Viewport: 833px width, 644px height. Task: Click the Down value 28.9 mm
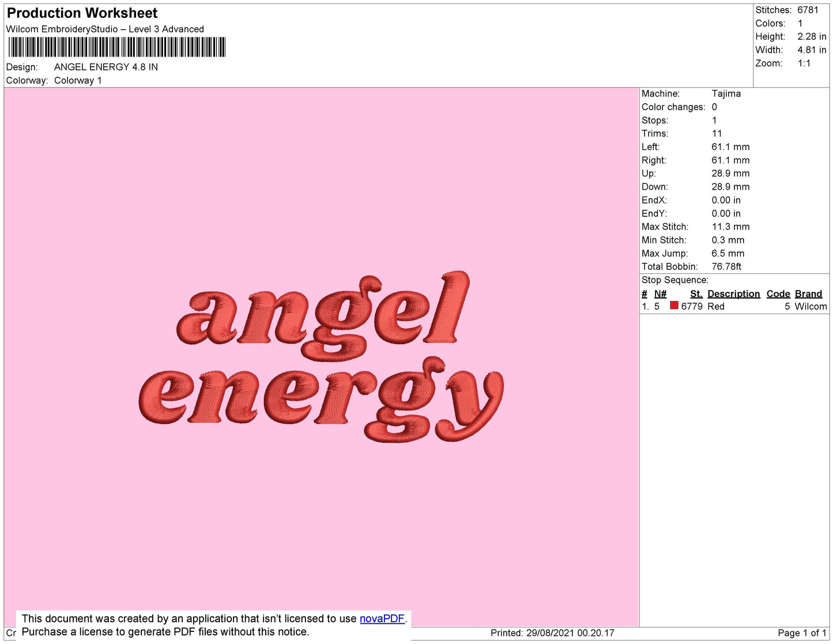(730, 187)
